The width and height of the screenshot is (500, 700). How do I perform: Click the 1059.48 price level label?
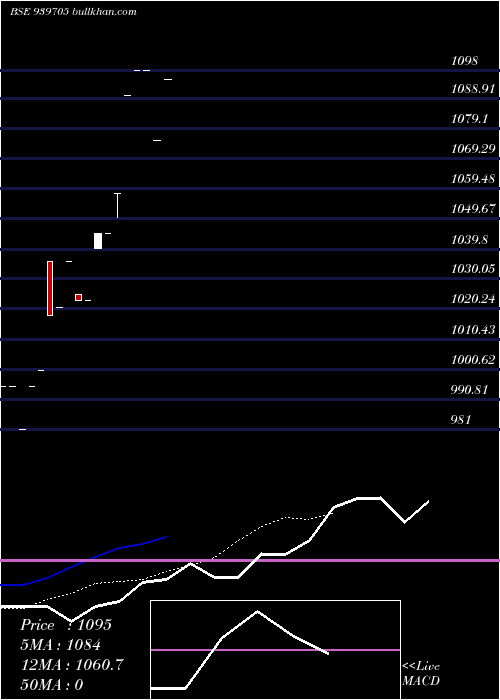[473, 179]
